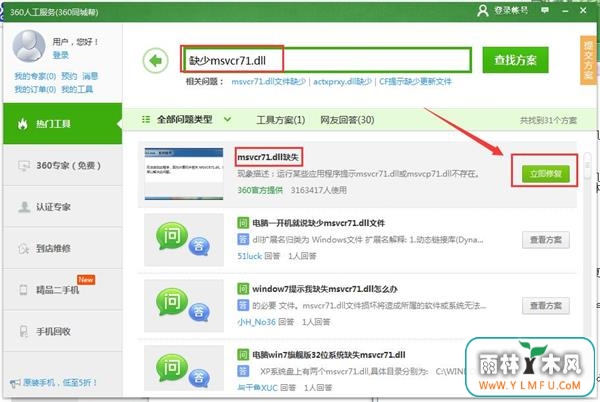Viewport: 600px width, 402px height.
Task: Select 认证专家 in the sidebar
Action: pos(63,207)
